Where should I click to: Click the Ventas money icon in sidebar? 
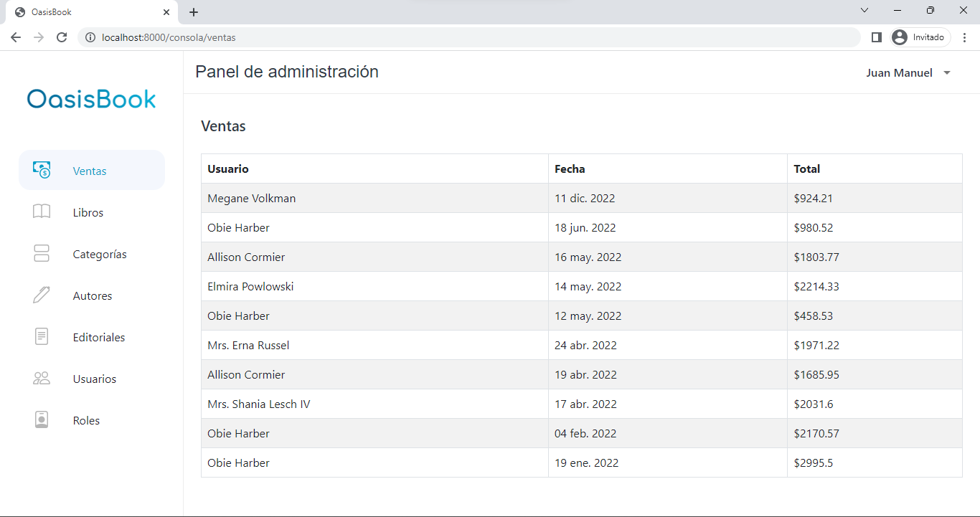[x=42, y=170]
